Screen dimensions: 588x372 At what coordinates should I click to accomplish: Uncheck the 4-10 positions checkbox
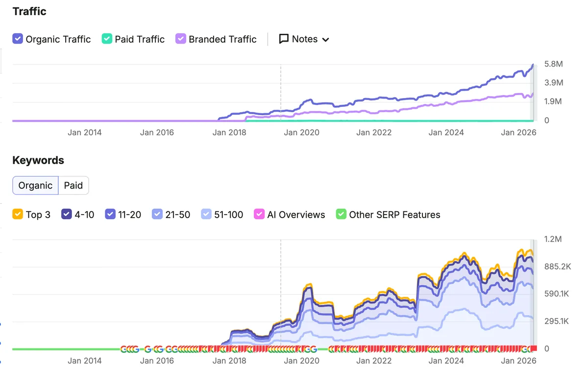click(x=67, y=214)
